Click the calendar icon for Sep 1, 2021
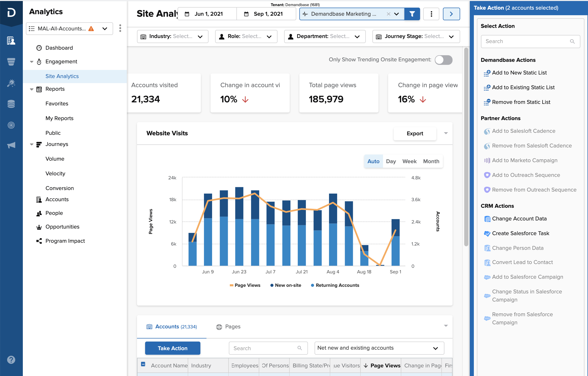The height and width of the screenshot is (376, 588). pos(246,14)
